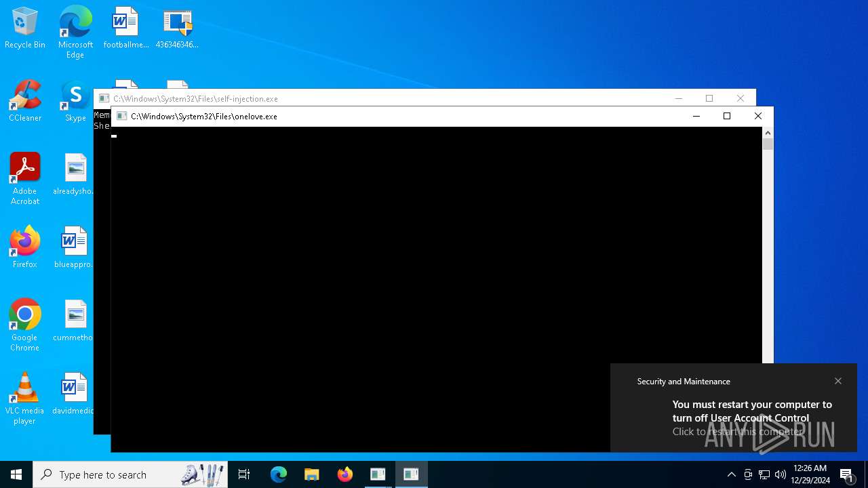Open the Windows Start menu
Screen dimensions: 868x488
[x=16, y=474]
